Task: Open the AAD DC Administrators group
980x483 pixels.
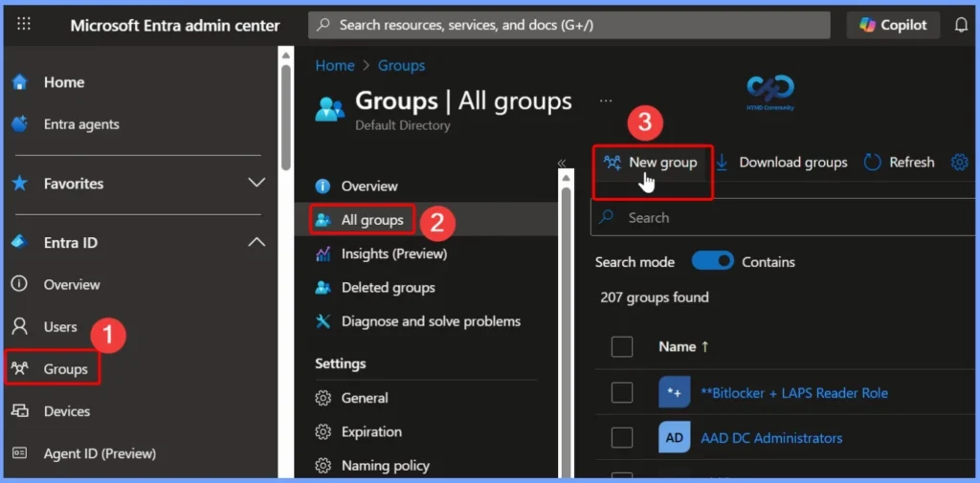Action: click(x=771, y=438)
